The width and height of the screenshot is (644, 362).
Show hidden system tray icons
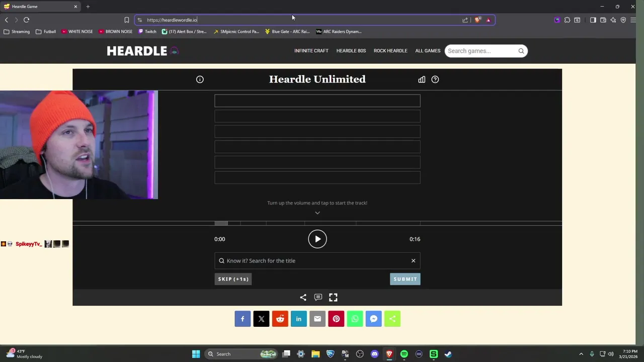pos(581,354)
